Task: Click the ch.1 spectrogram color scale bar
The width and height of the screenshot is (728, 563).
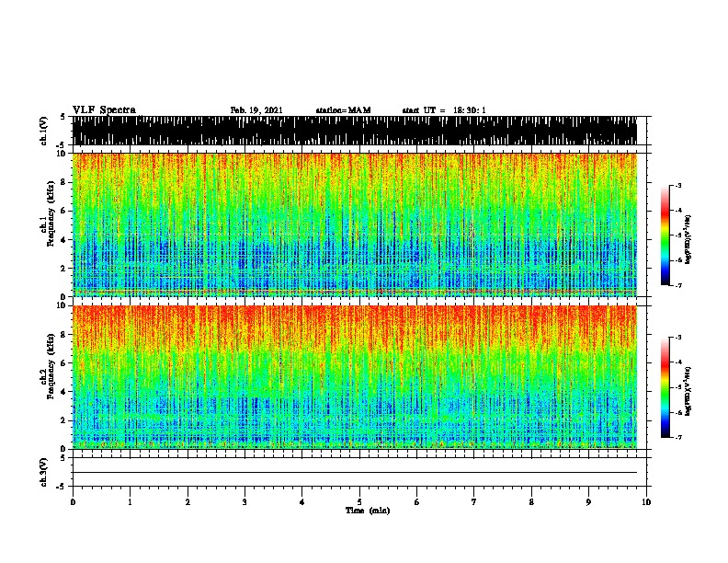Action: [665, 236]
